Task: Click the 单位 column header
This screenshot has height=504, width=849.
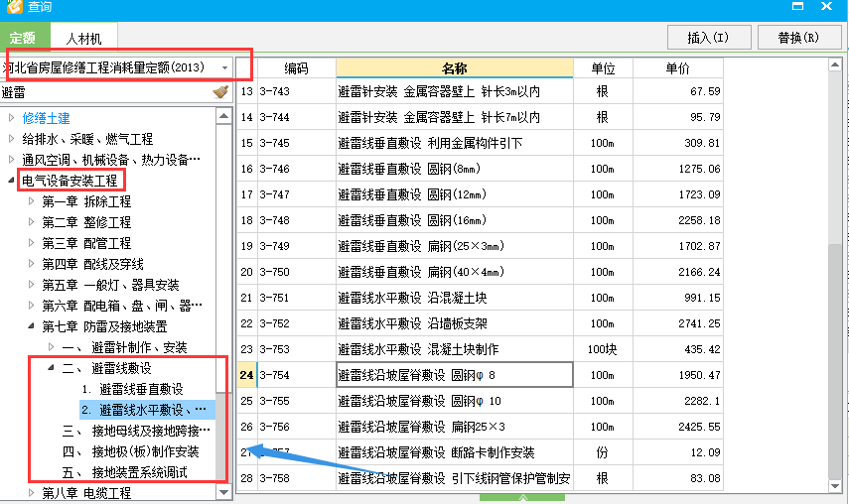Action: pos(603,68)
